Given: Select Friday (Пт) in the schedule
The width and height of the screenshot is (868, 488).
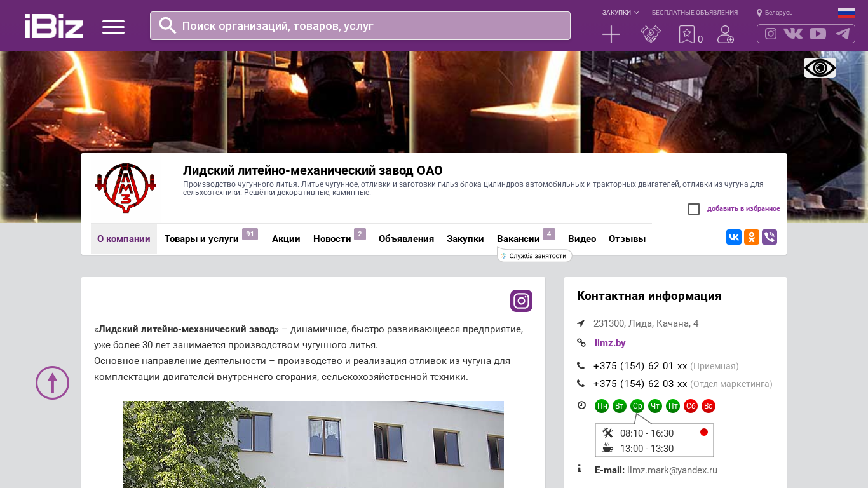Looking at the screenshot, I should (x=673, y=406).
